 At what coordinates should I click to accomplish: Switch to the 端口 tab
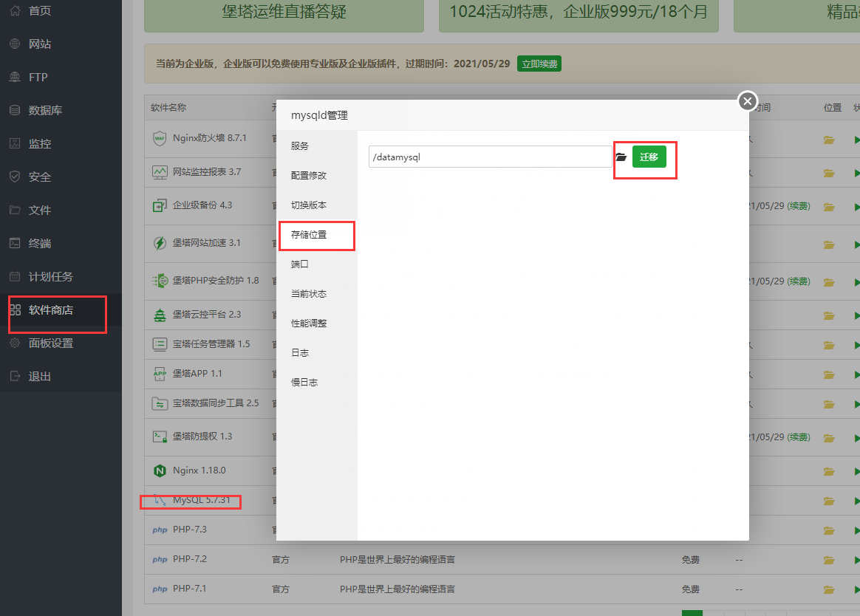pos(299,264)
